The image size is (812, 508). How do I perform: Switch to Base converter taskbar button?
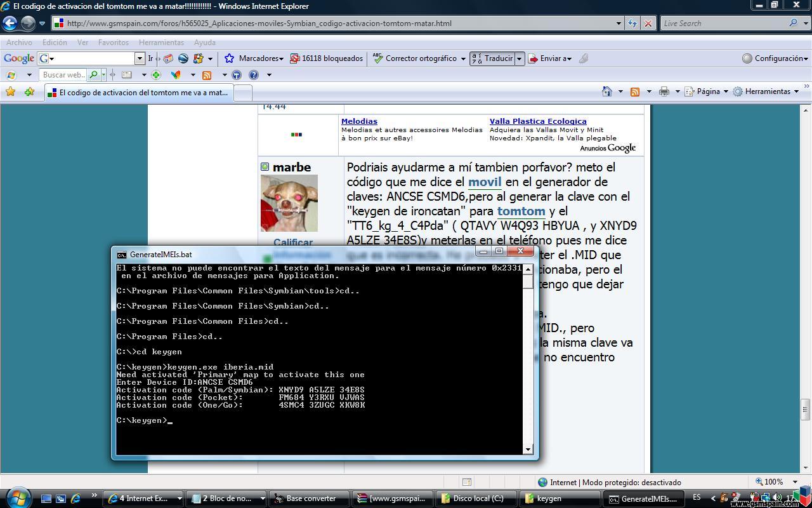tap(310, 498)
